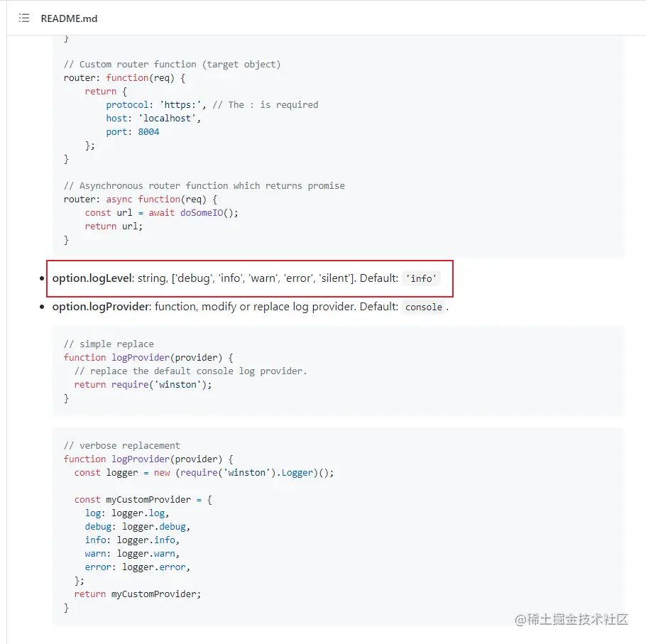
Task: Click the const myCustomProvider declaration
Action: (x=143, y=499)
